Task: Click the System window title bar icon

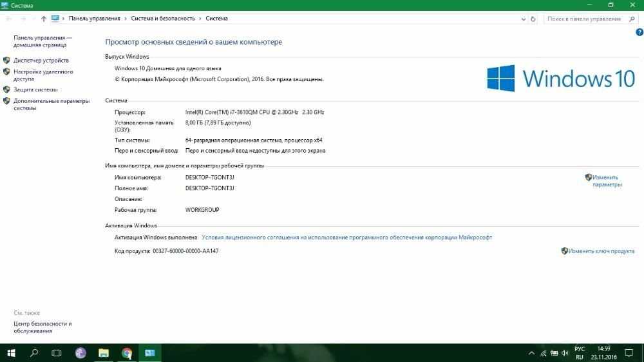Action: [5, 5]
